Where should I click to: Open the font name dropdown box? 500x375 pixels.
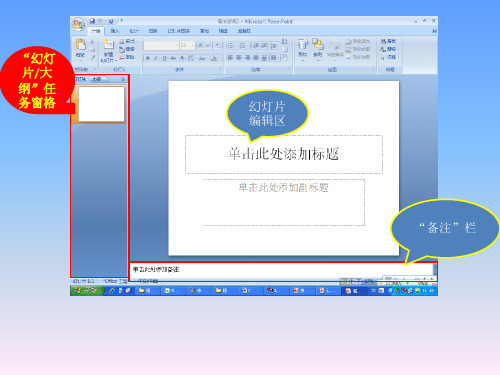tap(162, 45)
